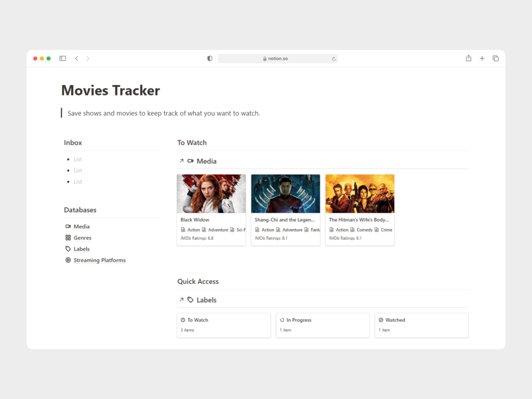Viewport: 532px width, 399px height.
Task: Open the To Watch label card
Action: tap(224, 325)
